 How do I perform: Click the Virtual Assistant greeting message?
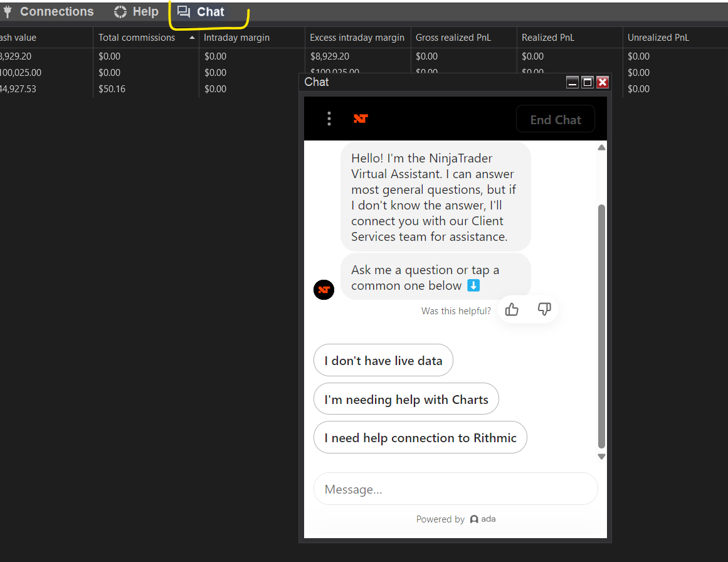436,197
